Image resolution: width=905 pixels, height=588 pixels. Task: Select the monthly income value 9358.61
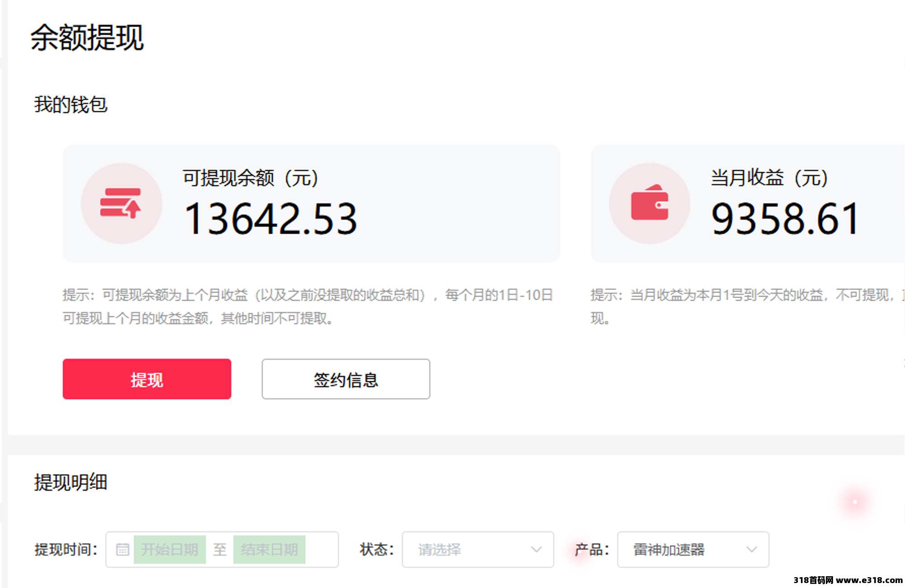tap(785, 219)
